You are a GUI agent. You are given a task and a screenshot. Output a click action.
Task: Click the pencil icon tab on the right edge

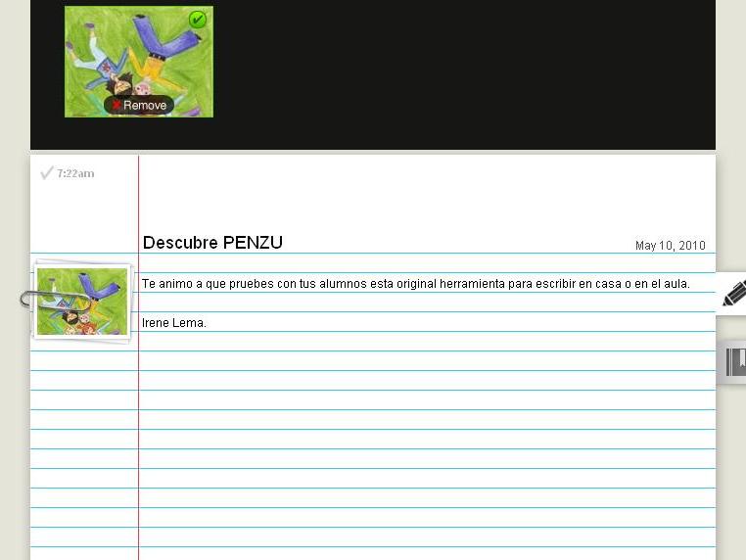point(733,294)
